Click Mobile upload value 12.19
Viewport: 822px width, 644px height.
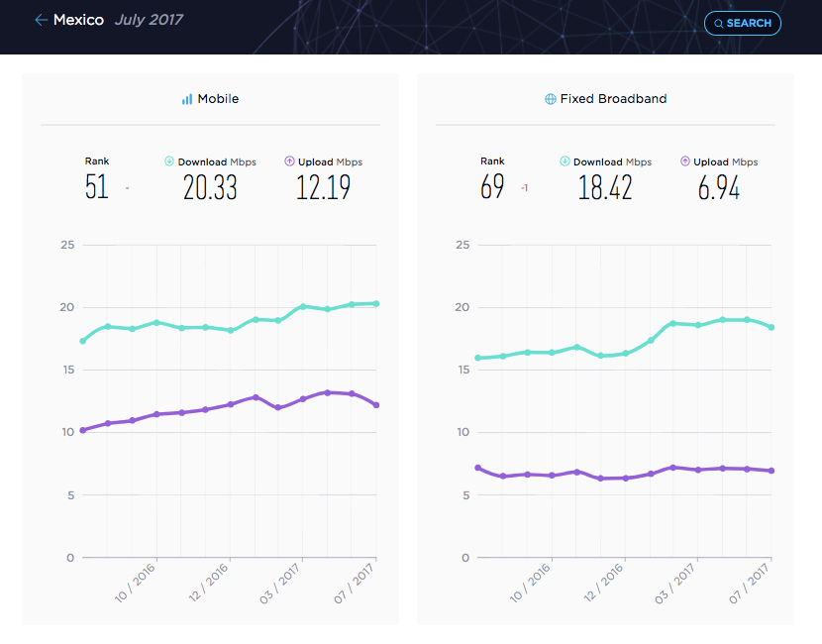click(324, 187)
